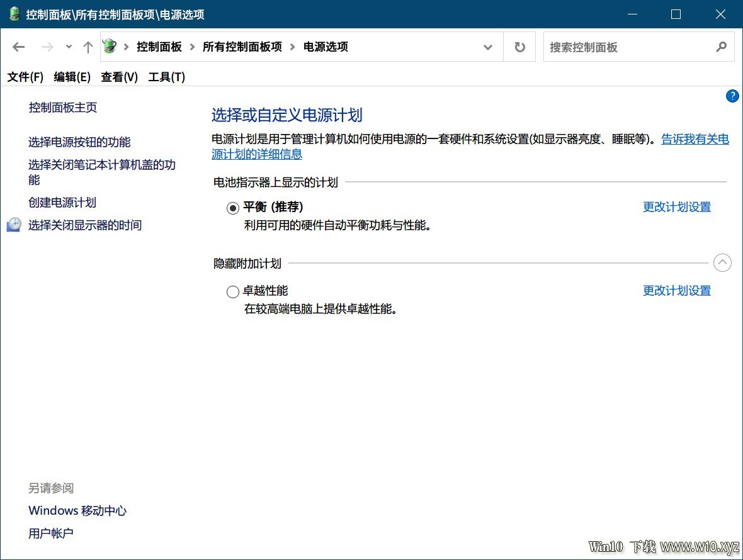
Task: Click the 搜索控制面板 search field
Action: (627, 47)
